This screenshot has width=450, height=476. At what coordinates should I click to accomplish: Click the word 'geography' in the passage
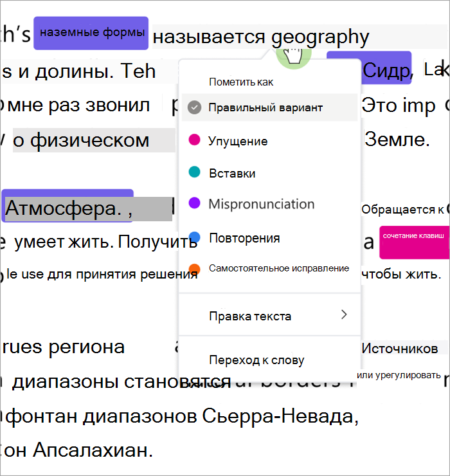pyautogui.click(x=320, y=37)
